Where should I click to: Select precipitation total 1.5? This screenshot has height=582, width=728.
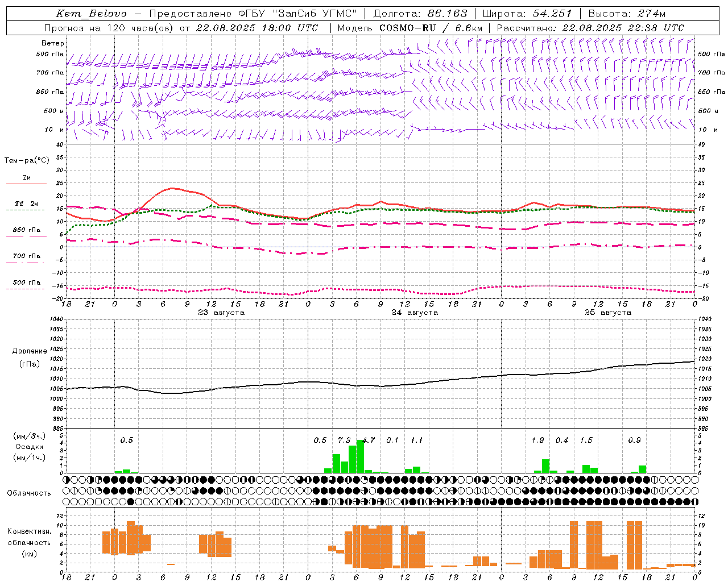[586, 440]
